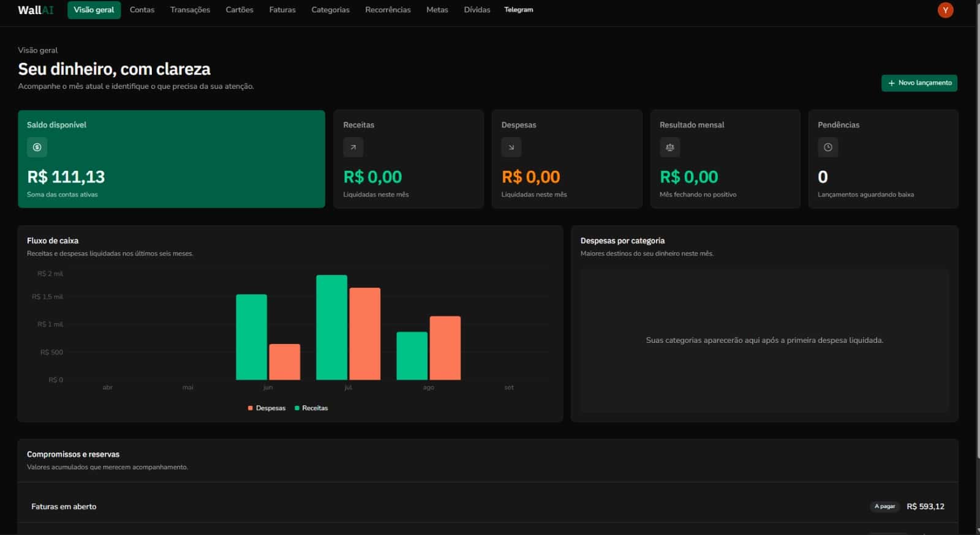Open the Metas tab
The image size is (980, 535).
coord(437,10)
